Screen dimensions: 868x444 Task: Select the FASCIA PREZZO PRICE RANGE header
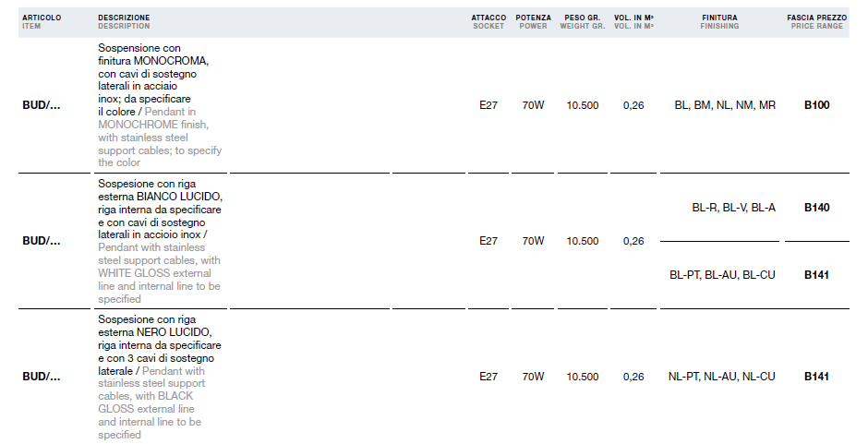(x=816, y=21)
